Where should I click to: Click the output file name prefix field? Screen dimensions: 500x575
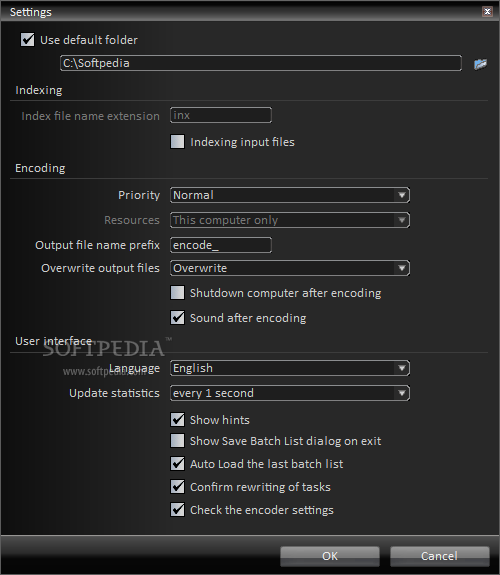[221, 245]
